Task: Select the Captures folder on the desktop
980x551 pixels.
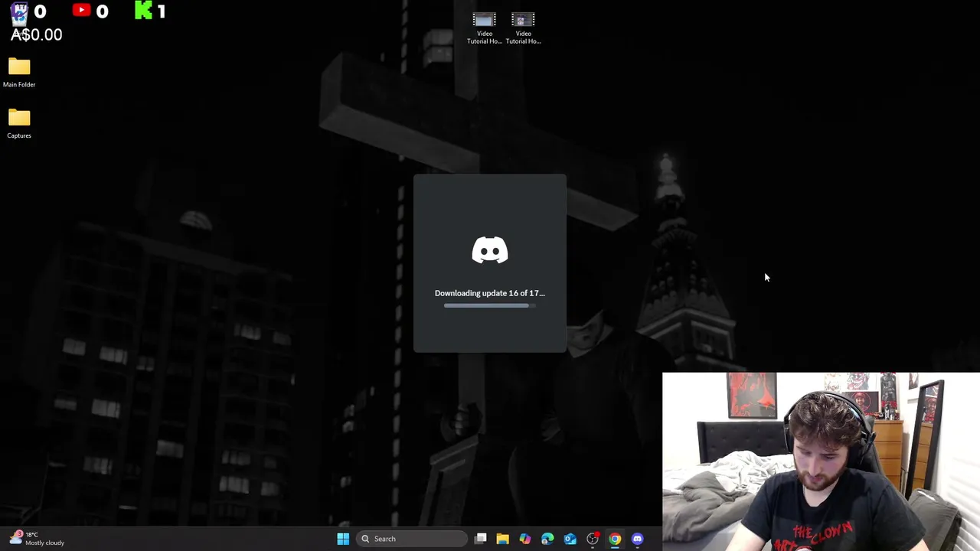Action: pyautogui.click(x=19, y=124)
